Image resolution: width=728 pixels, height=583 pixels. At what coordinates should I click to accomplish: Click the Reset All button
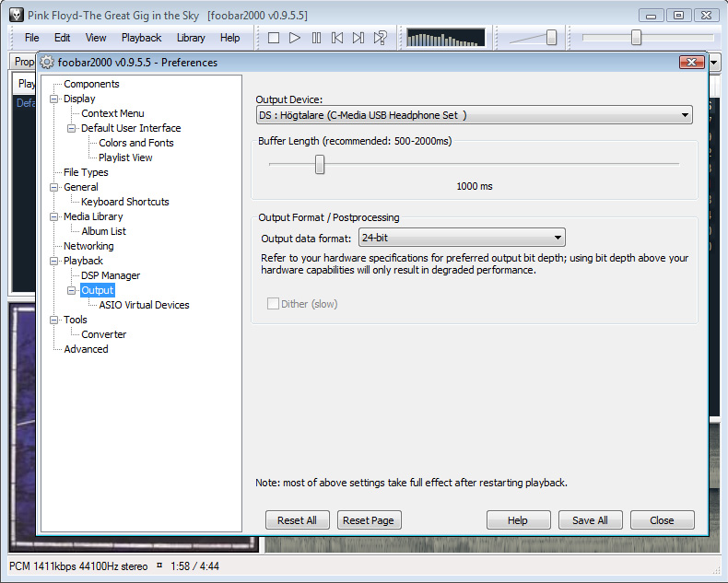(x=297, y=519)
